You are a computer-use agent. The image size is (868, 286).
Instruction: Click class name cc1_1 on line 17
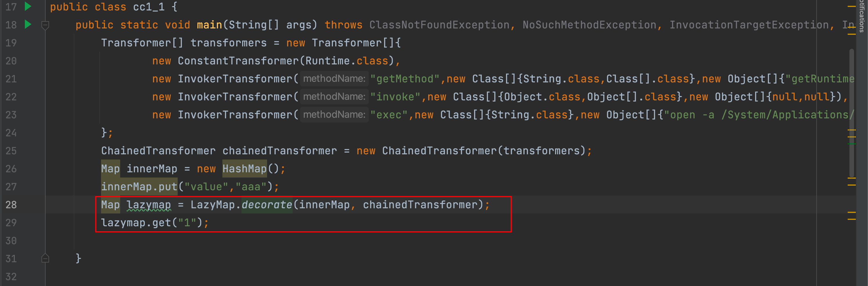(149, 7)
